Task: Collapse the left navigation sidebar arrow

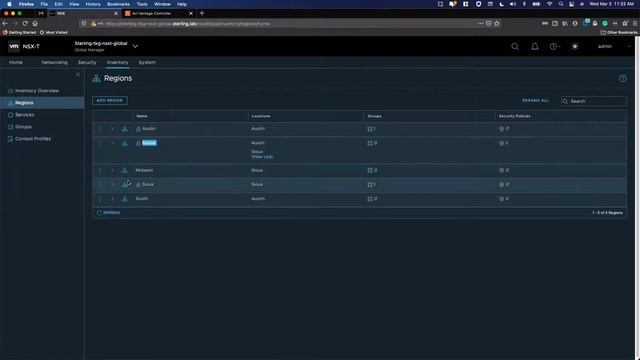Action: click(78, 74)
